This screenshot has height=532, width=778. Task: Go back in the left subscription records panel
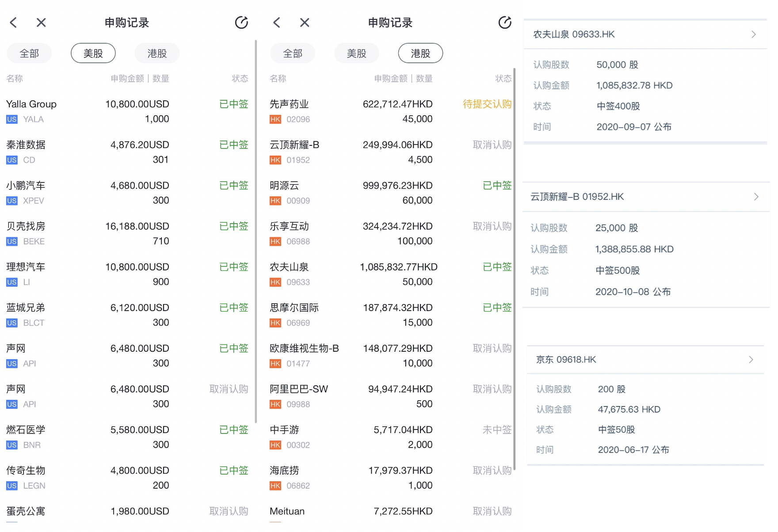click(13, 23)
